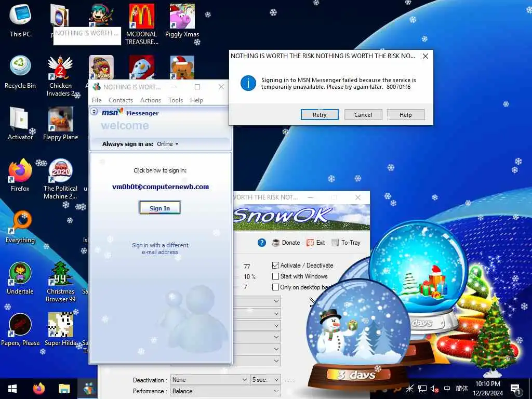Click Cancel in the error dialog
This screenshot has height=399, width=532.
(x=363, y=115)
